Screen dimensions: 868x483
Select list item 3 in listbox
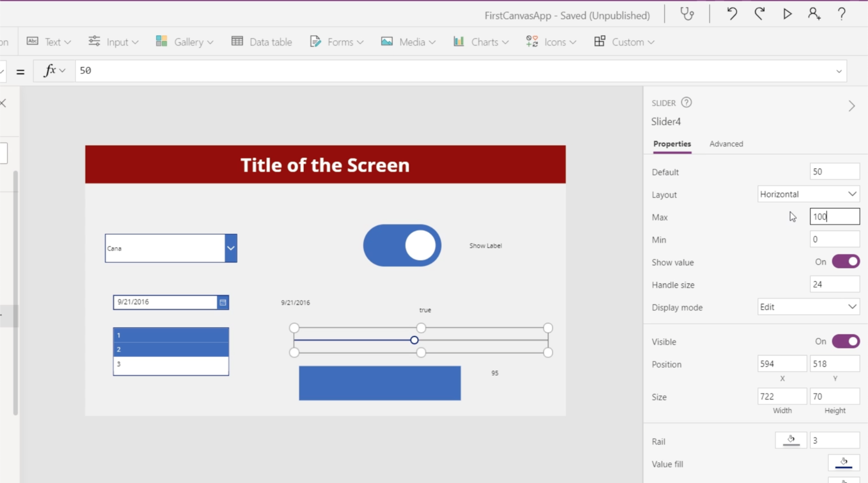[171, 364]
